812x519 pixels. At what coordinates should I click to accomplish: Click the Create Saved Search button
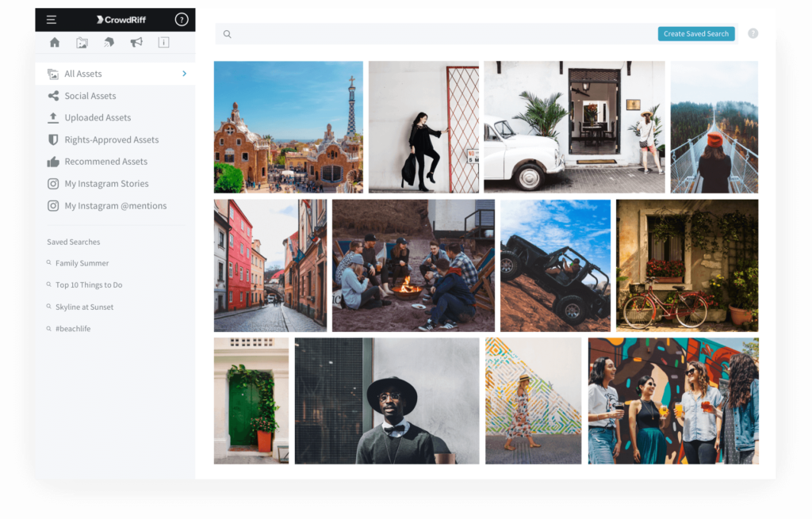(695, 33)
